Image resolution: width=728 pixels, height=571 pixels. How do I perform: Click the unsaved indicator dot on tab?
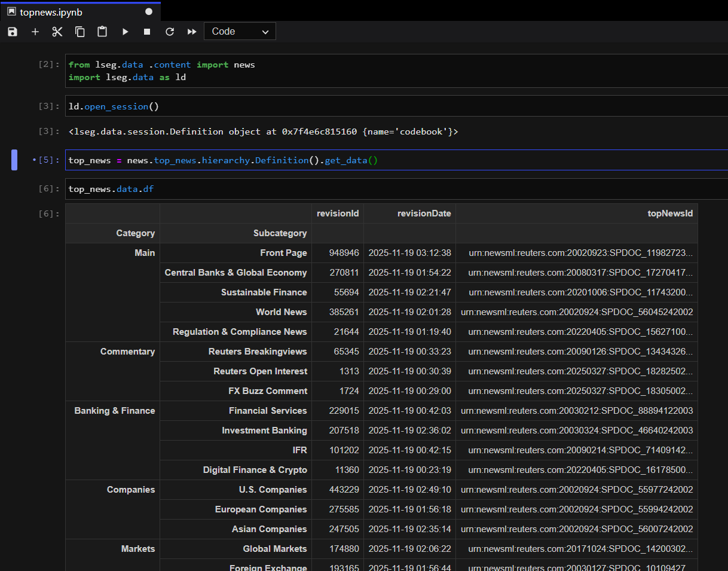(149, 12)
